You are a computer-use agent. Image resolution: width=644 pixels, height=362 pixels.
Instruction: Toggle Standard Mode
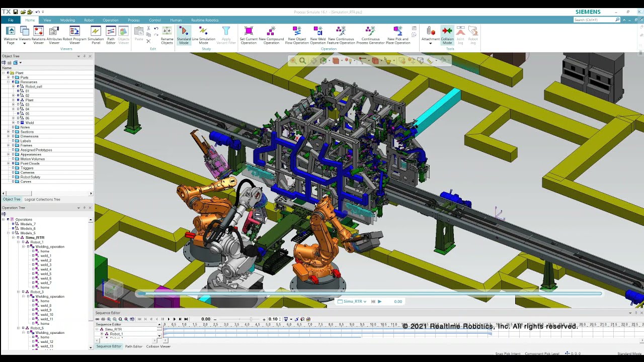pos(184,35)
